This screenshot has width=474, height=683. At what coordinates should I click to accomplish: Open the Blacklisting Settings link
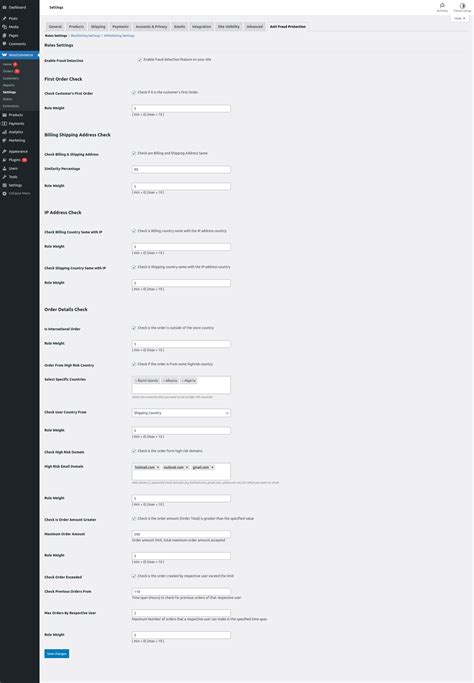[x=85, y=36]
